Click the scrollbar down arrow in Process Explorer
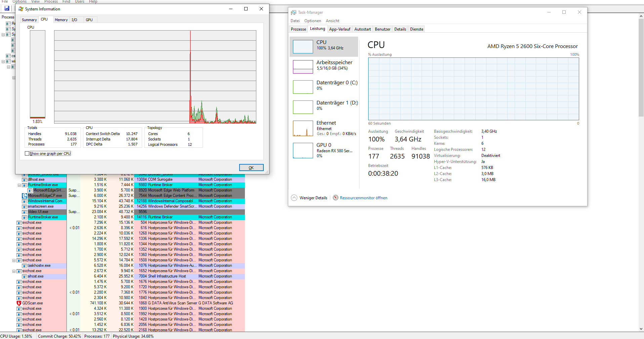This screenshot has height=339, width=644. 641,329
